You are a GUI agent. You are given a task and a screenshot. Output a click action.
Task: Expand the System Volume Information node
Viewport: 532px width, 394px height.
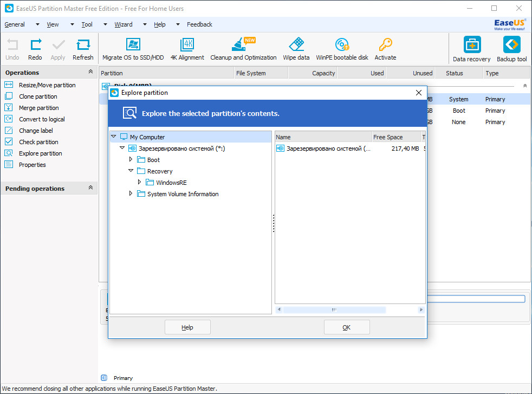click(131, 193)
